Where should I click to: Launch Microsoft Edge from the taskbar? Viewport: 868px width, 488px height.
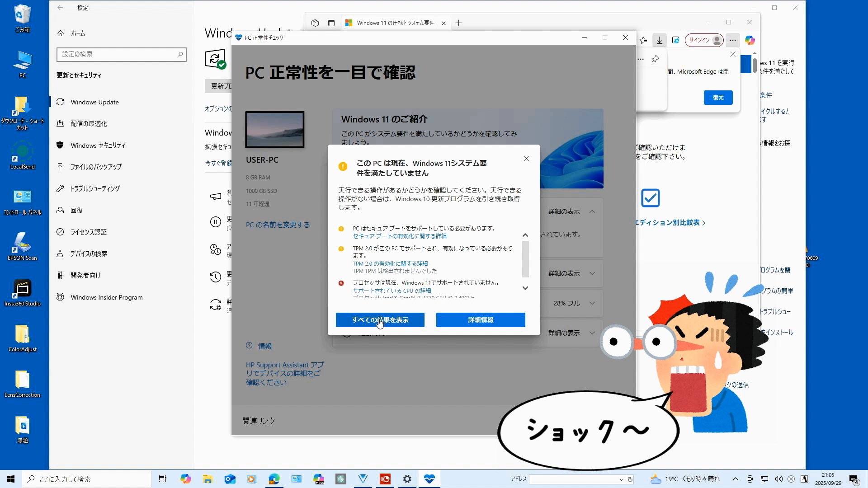(x=274, y=479)
